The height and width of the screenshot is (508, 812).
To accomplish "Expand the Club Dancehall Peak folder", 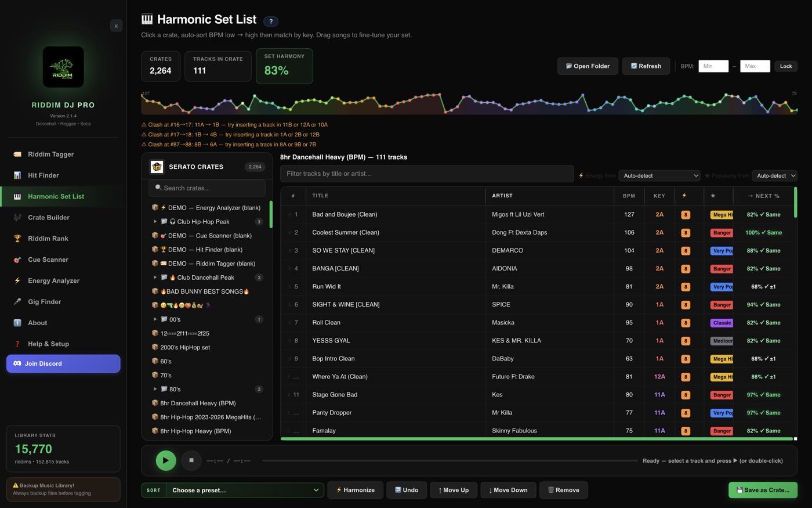I will [155, 278].
